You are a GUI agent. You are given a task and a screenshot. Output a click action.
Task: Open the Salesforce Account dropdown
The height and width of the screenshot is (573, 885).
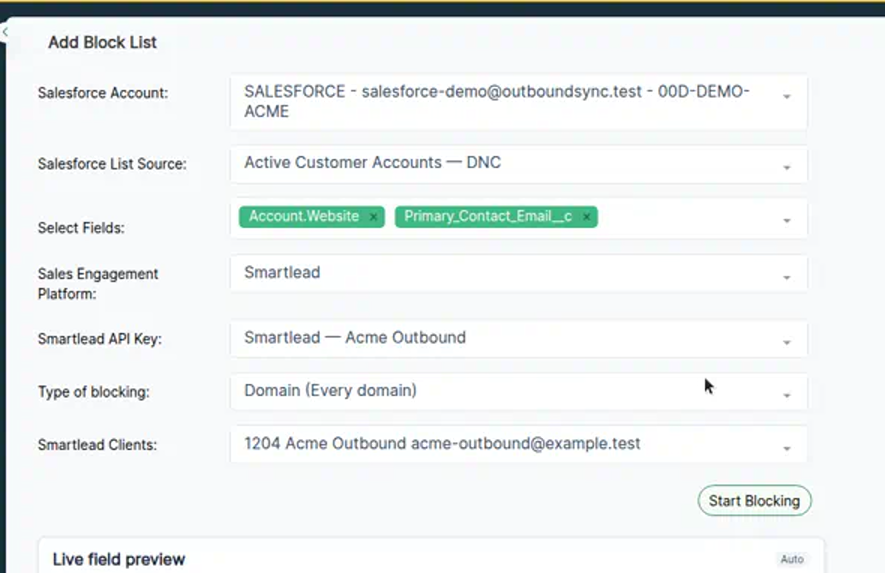tap(519, 102)
